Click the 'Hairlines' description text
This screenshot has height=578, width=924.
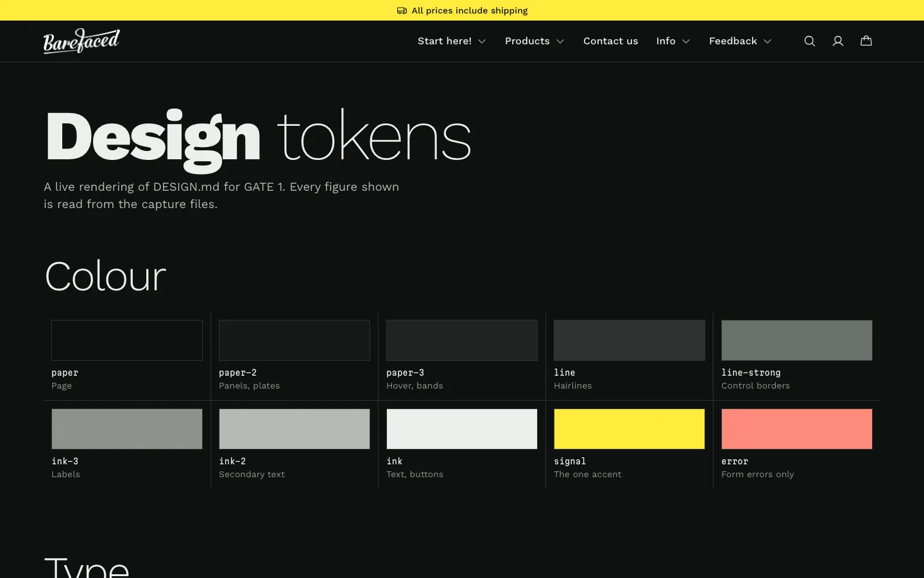point(573,386)
